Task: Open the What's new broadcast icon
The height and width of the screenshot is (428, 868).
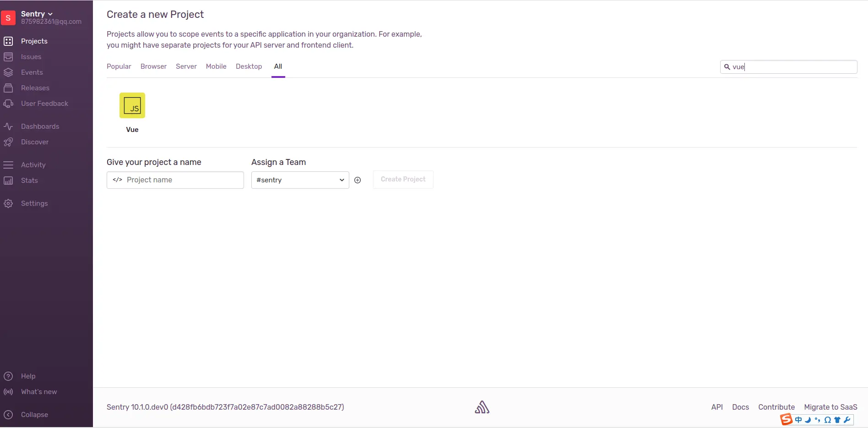Action: 8,392
